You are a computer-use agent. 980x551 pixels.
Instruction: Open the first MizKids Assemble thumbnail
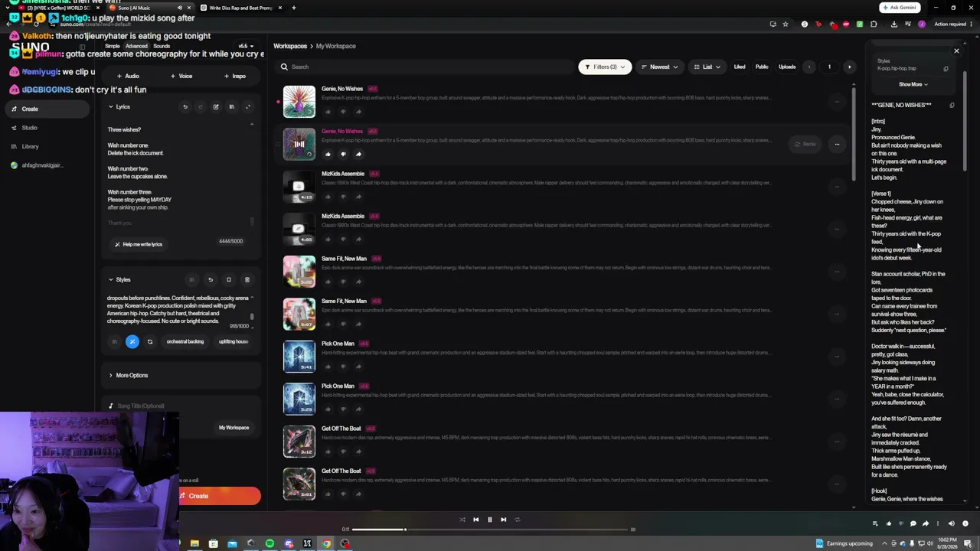click(x=299, y=187)
